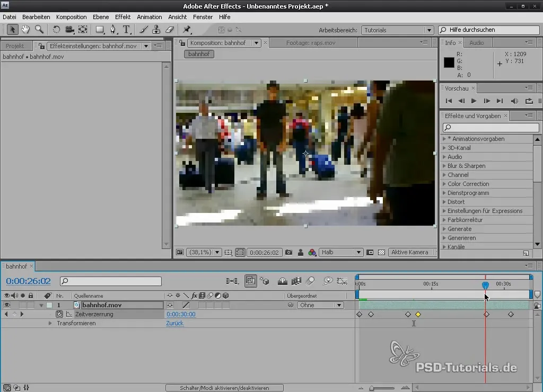Select the Zoom magnifier tool
This screenshot has height=392, width=543.
(x=39, y=30)
